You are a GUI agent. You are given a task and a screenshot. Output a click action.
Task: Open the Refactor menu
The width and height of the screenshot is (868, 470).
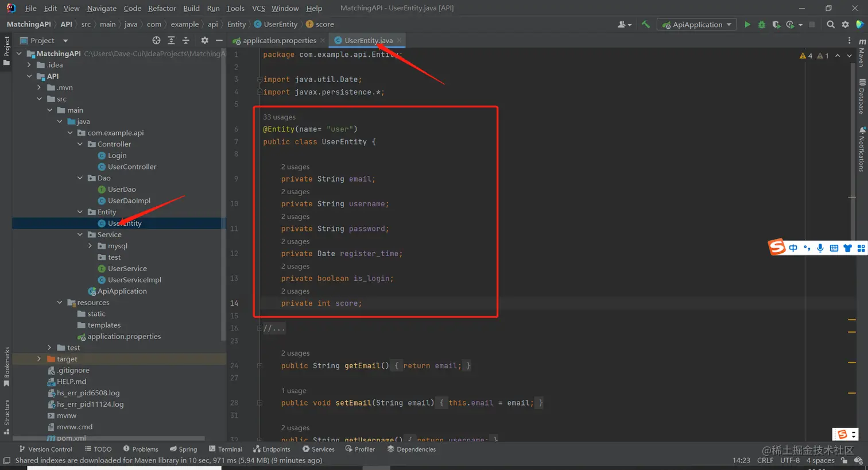(162, 8)
